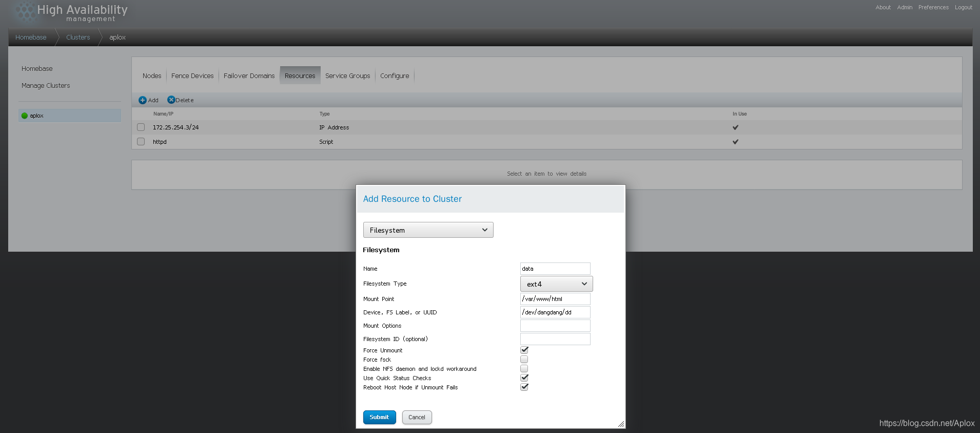Open the Admin link
The height and width of the screenshot is (433, 980).
[x=905, y=7]
